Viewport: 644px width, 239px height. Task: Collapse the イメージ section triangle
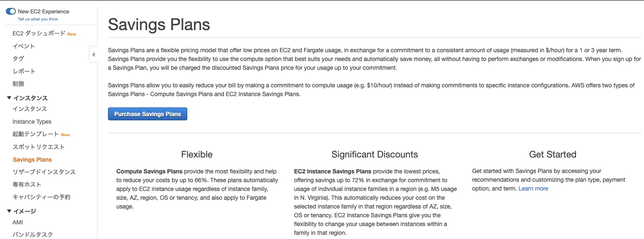(x=9, y=211)
